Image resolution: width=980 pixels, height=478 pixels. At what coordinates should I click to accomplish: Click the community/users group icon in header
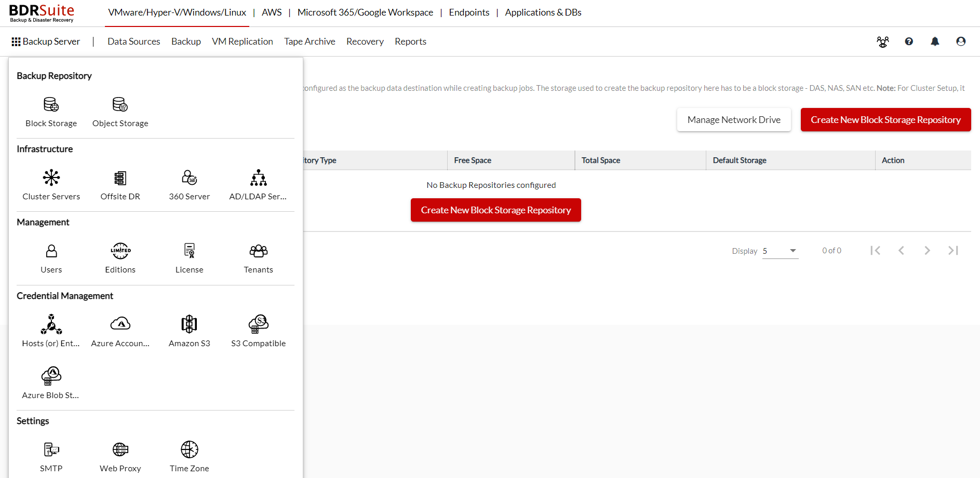(x=882, y=42)
